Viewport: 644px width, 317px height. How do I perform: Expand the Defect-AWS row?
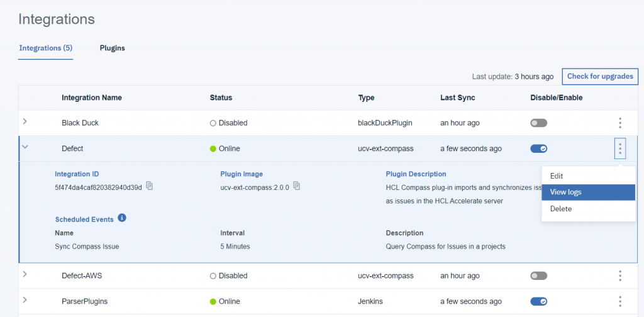click(x=25, y=274)
